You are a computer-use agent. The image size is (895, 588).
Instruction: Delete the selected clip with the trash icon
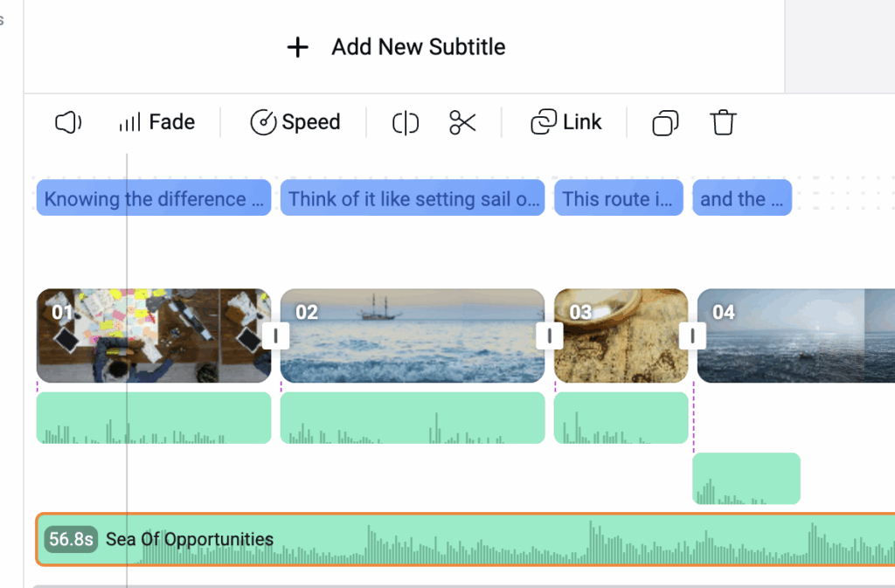point(723,123)
